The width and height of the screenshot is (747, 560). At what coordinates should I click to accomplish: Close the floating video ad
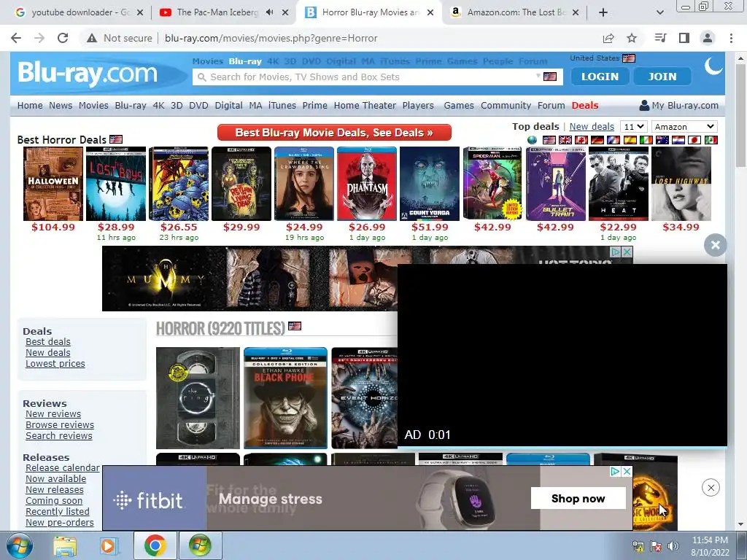[x=715, y=245]
